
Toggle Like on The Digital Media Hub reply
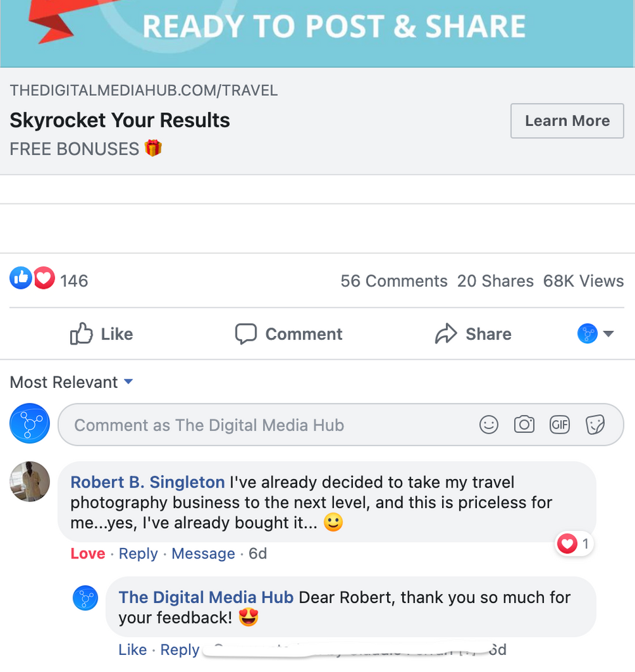[x=133, y=650]
